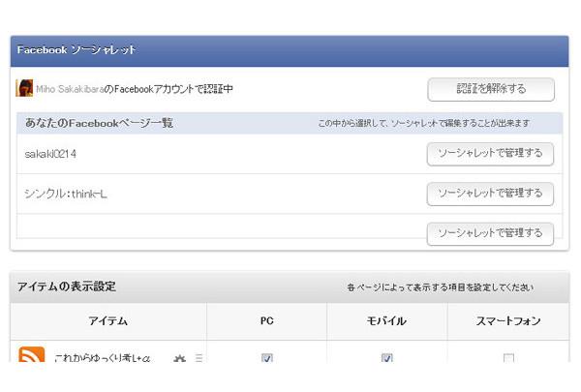Viewport: 581px width, 392px height.
Task: Toggle PC checkbox for これからゆっくり考L+α
Action: [x=267, y=358]
